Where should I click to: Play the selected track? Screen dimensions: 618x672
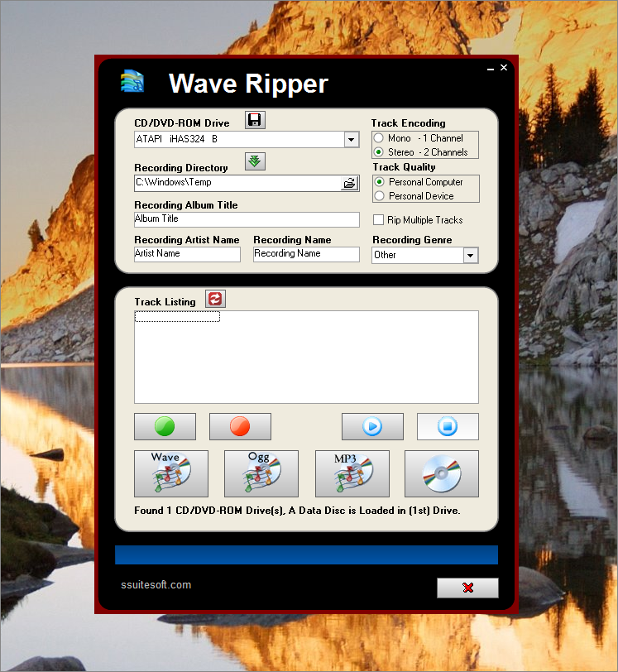(x=372, y=426)
